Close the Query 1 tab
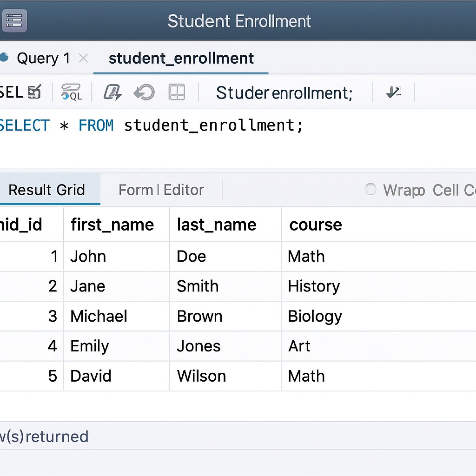 click(x=84, y=58)
